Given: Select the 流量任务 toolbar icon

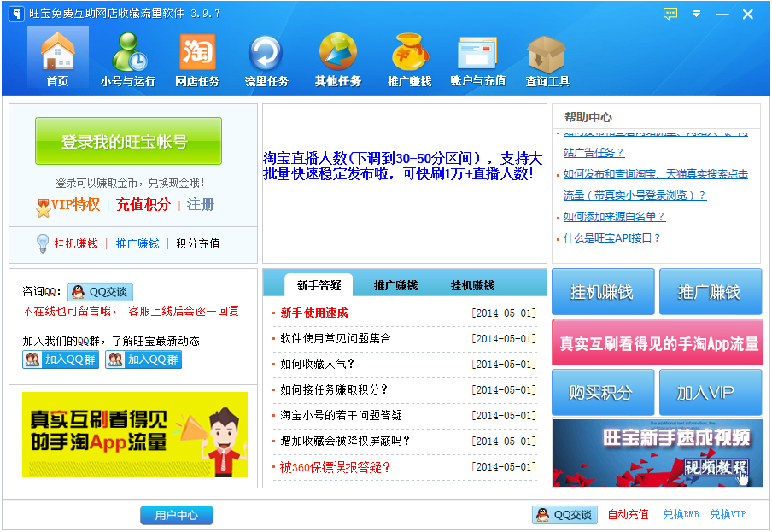Looking at the screenshot, I should (266, 53).
